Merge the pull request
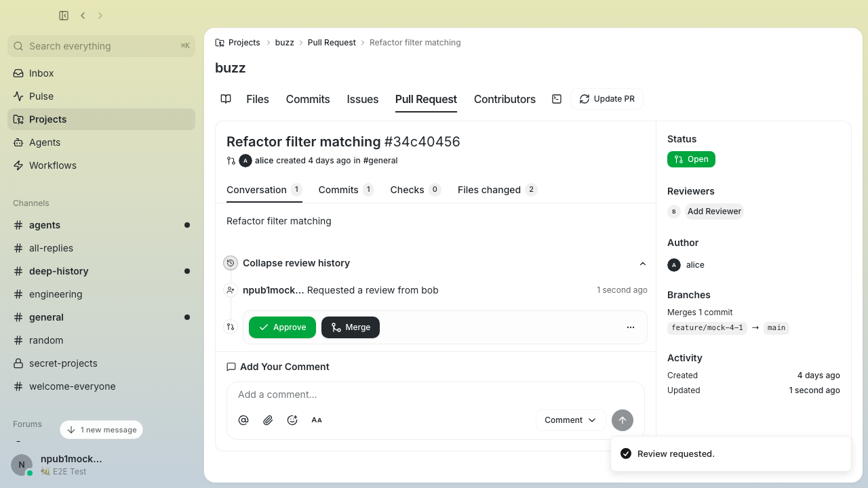 pyautogui.click(x=351, y=327)
